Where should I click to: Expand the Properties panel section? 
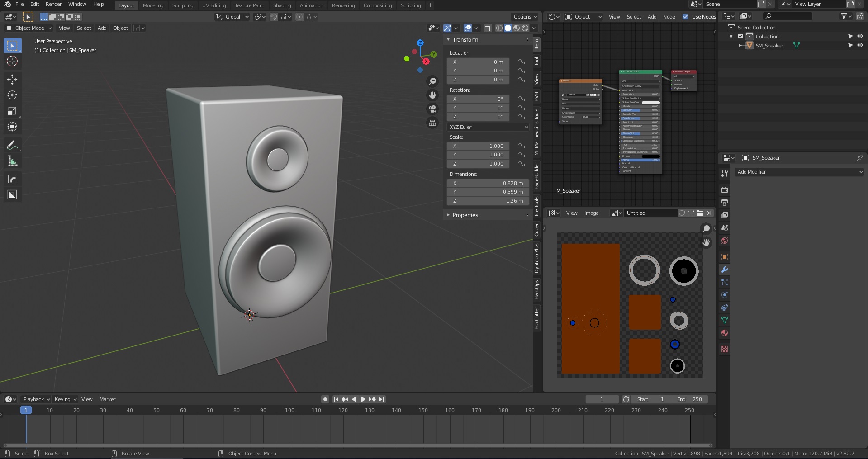(x=465, y=215)
